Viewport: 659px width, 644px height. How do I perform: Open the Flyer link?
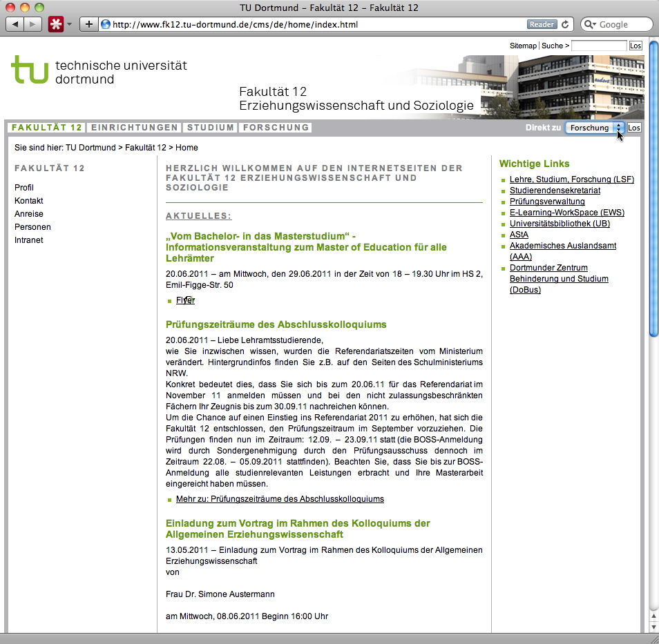click(x=185, y=300)
